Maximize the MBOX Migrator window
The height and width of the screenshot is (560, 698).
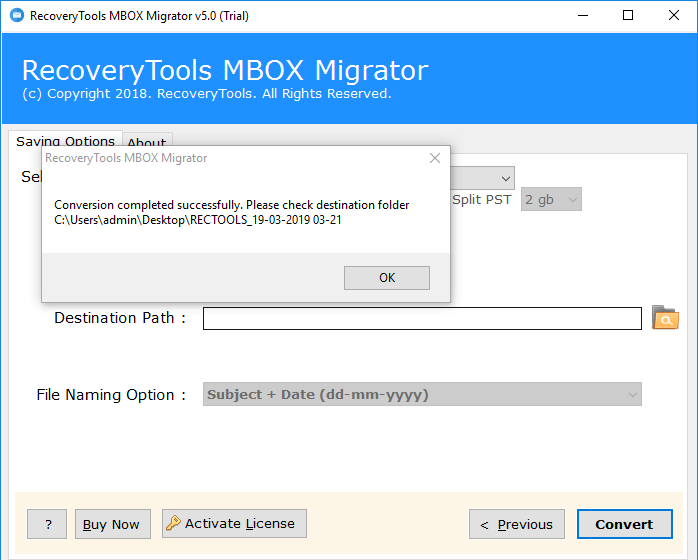pos(628,16)
